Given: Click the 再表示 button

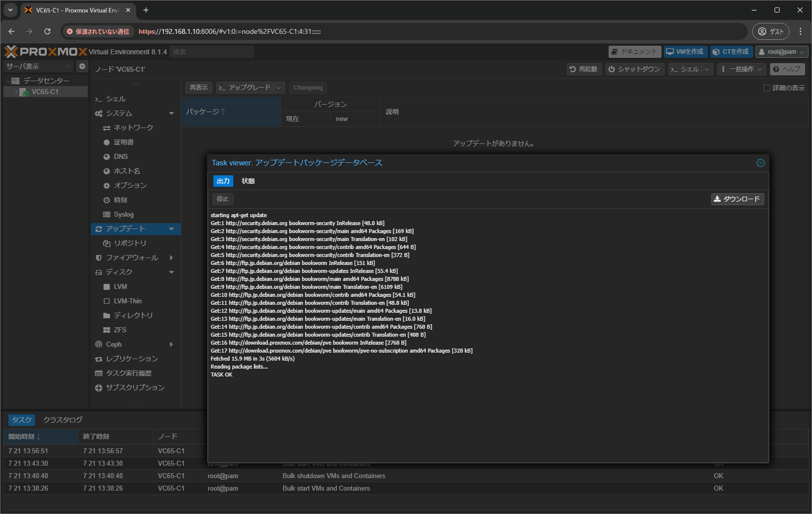Looking at the screenshot, I should point(199,88).
